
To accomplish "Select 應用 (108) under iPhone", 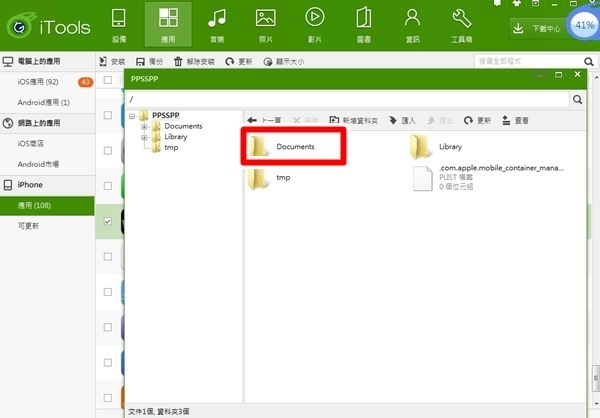I will [47, 206].
